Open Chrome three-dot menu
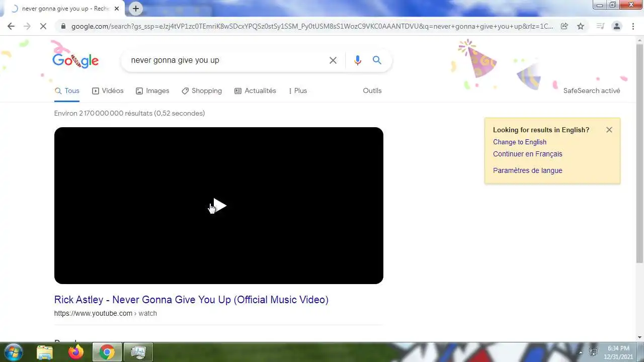This screenshot has width=644, height=362. tap(632, 26)
